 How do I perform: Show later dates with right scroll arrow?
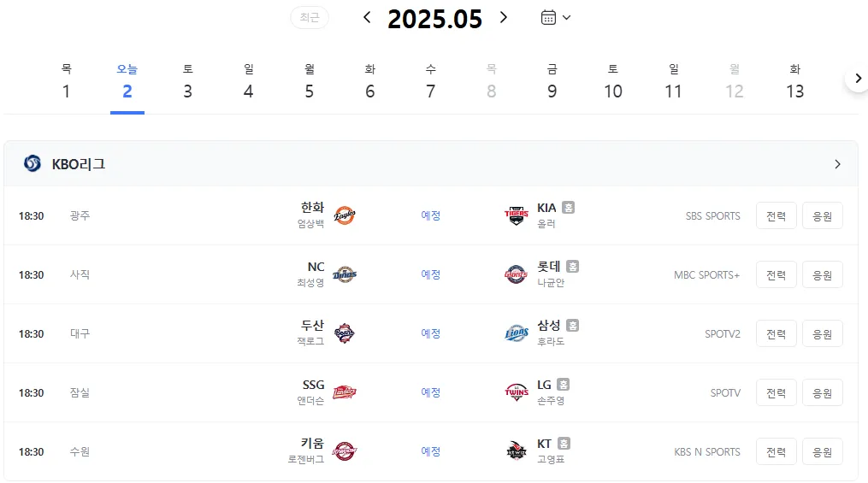coord(858,79)
